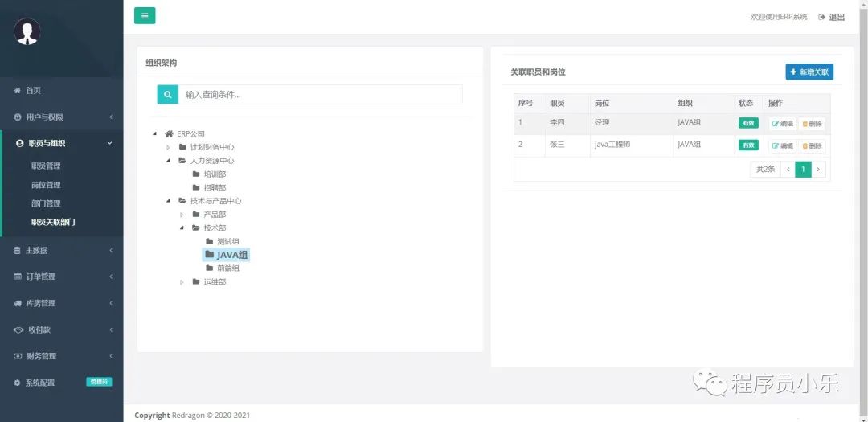Expand the 财务管理 sidebar menu
Screen dimensions: 868x422
[62, 356]
